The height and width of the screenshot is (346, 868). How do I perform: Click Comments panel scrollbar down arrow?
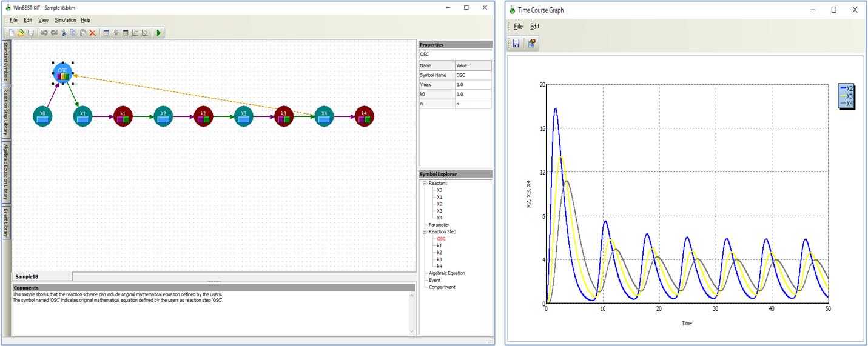(413, 331)
